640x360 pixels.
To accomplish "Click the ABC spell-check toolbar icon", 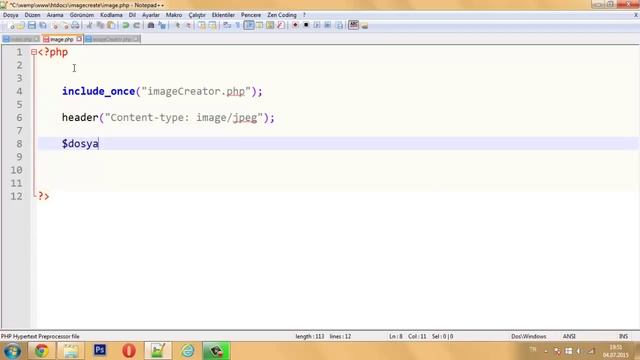I will (x=353, y=25).
